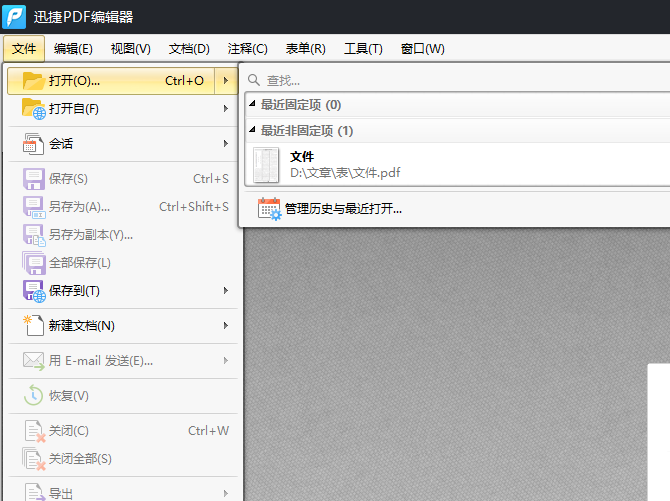670x501 pixels.
Task: Open the 视图(V) menu
Action: 130,49
